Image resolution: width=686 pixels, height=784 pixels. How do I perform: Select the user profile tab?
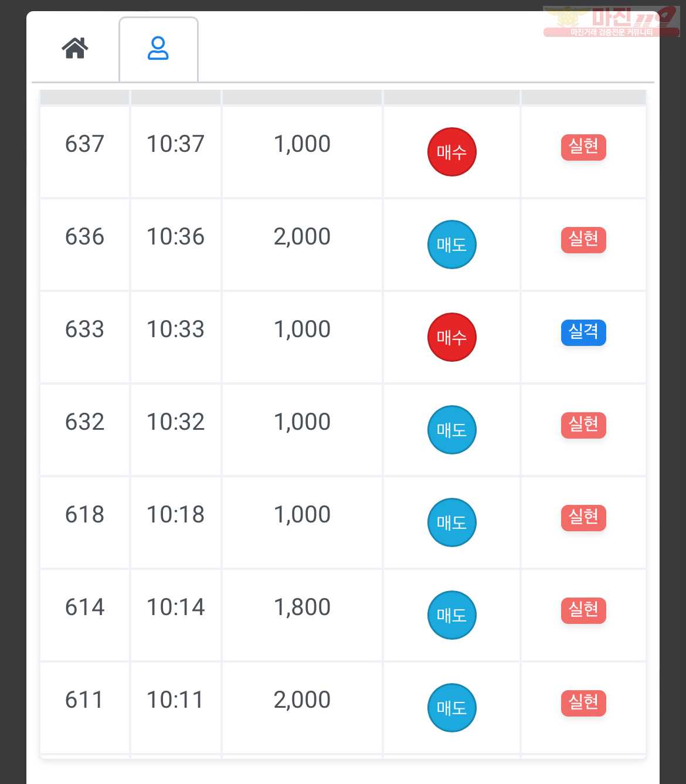click(x=158, y=49)
